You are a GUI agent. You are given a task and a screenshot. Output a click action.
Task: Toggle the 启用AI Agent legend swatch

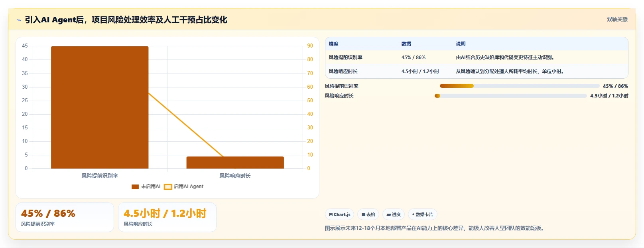click(168, 186)
